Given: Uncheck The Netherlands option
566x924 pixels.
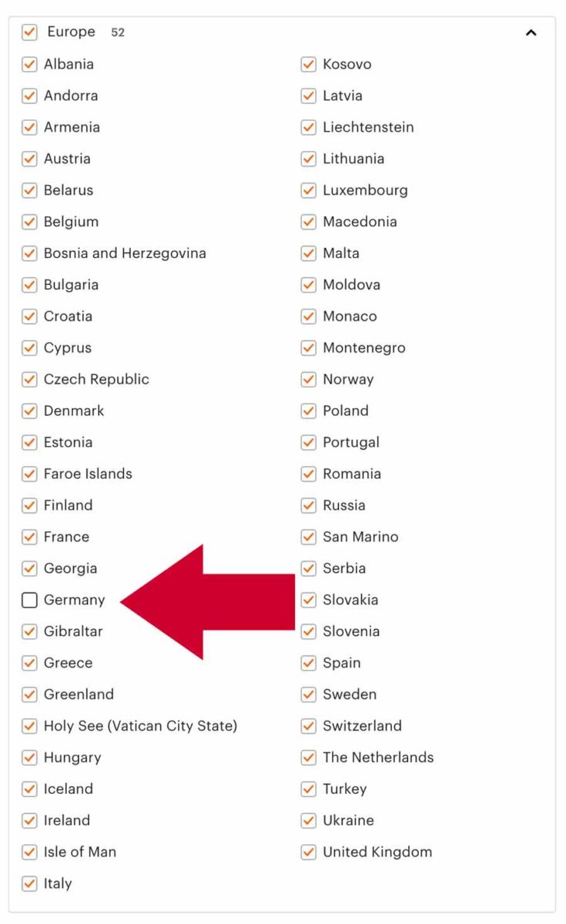Looking at the screenshot, I should click(306, 757).
